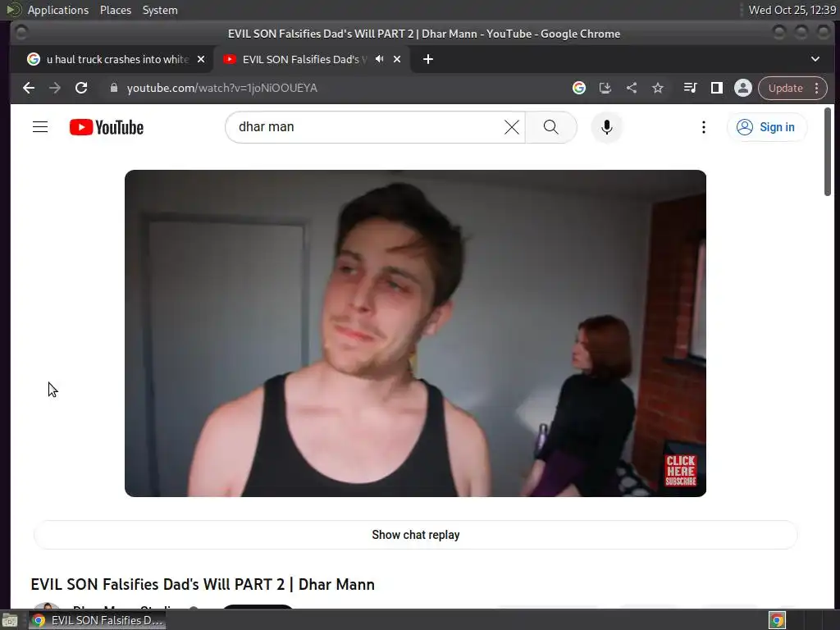
Task: Click the Chrome Update button
Action: coord(785,88)
